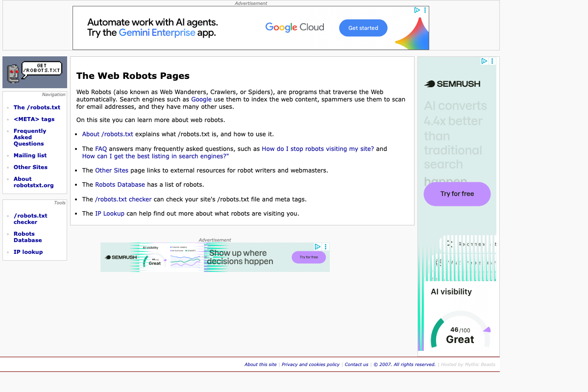The width and height of the screenshot is (588, 392).
Task: Open Mailing list navigation link
Action: (30, 155)
